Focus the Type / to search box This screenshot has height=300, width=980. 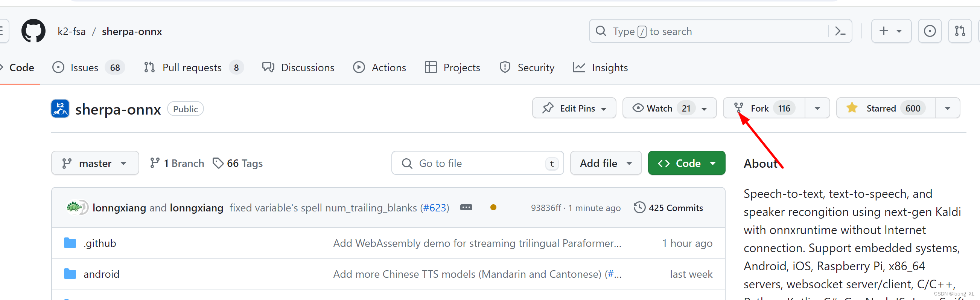click(x=720, y=31)
